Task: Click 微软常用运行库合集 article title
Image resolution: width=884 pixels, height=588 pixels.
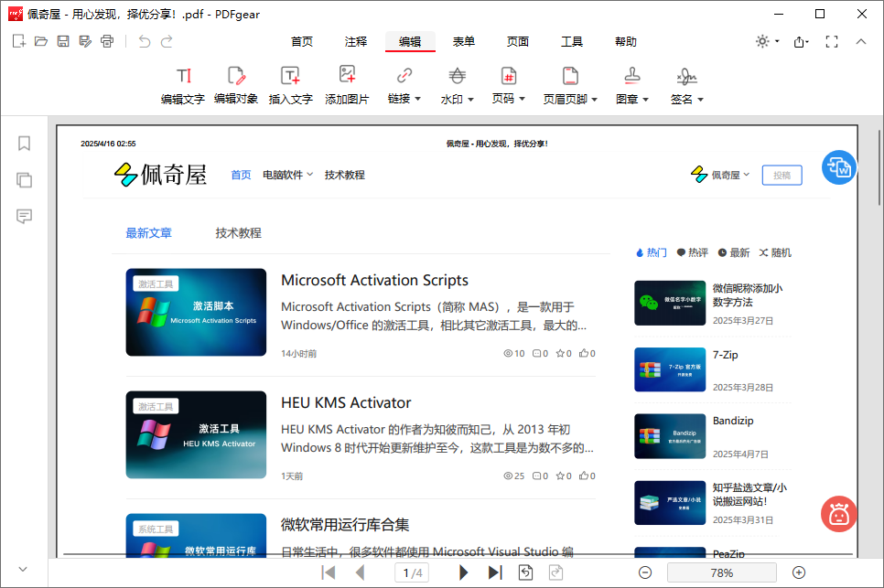Action: 345,525
